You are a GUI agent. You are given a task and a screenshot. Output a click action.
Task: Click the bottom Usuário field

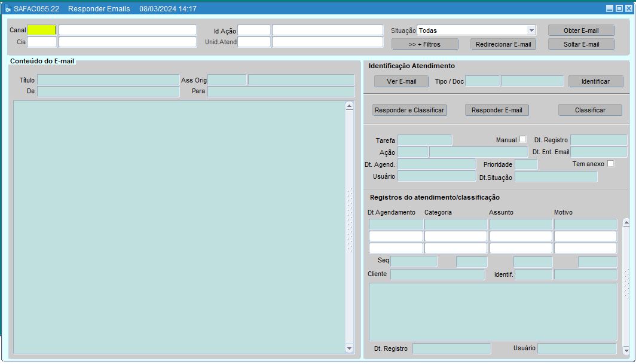[x=577, y=348]
